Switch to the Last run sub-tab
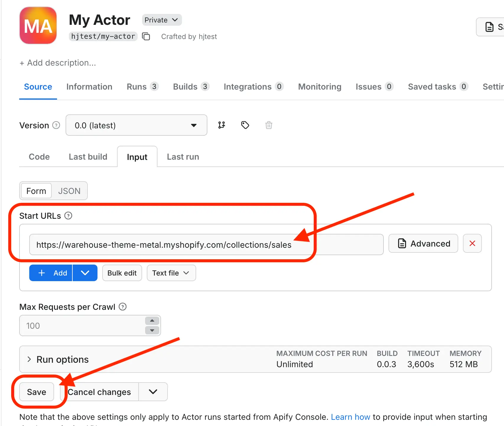The width and height of the screenshot is (504, 426). (x=183, y=157)
